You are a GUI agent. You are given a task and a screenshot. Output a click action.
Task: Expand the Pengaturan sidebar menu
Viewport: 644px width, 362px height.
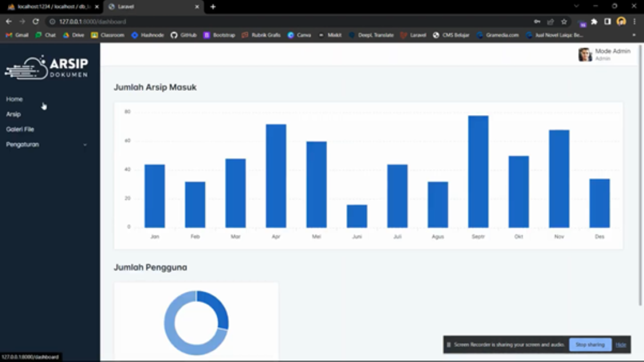(x=46, y=145)
